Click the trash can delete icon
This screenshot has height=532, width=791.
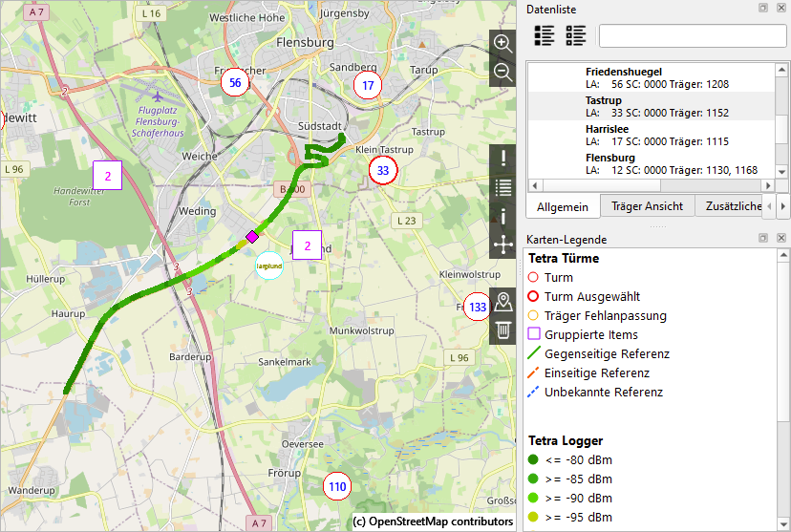[502, 330]
